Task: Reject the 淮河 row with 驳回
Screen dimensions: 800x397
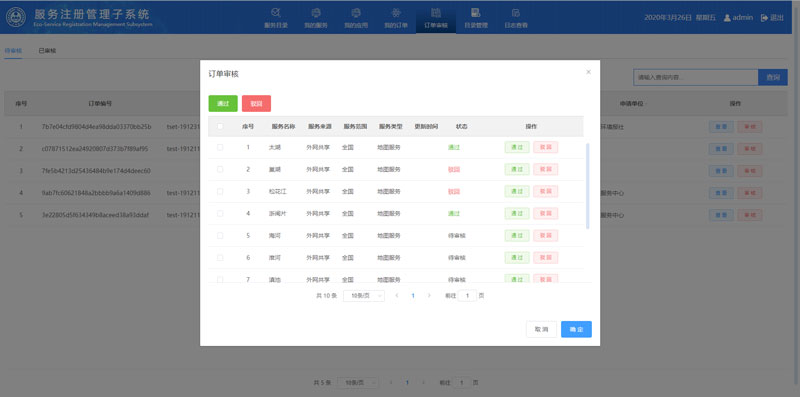Action: [x=545, y=258]
